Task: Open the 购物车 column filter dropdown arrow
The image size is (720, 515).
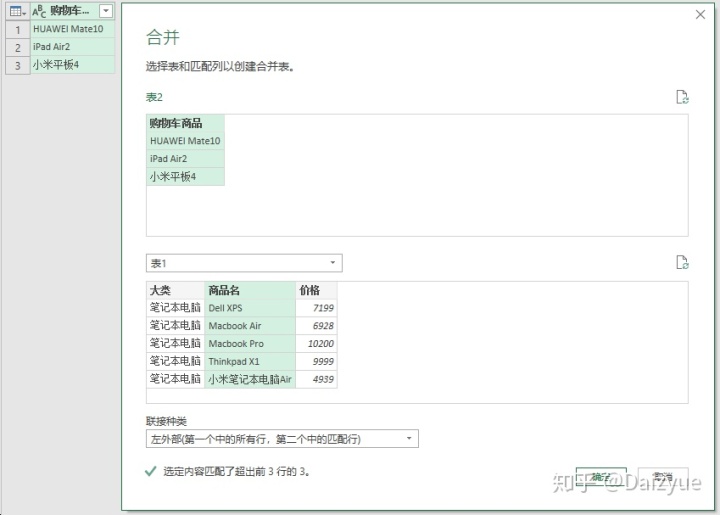Action: tap(106, 11)
